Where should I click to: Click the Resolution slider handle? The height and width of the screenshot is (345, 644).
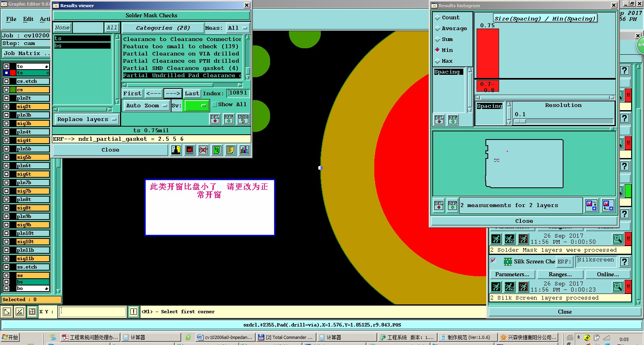(520, 121)
